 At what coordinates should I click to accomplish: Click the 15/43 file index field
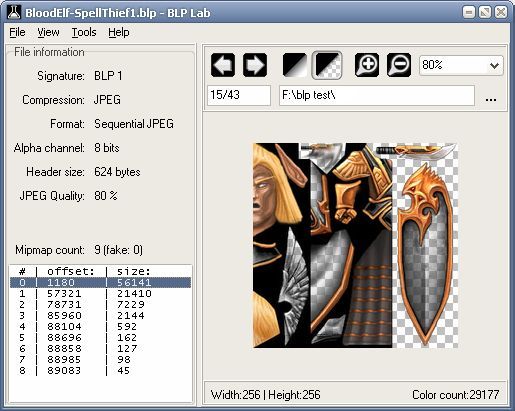pyautogui.click(x=239, y=95)
